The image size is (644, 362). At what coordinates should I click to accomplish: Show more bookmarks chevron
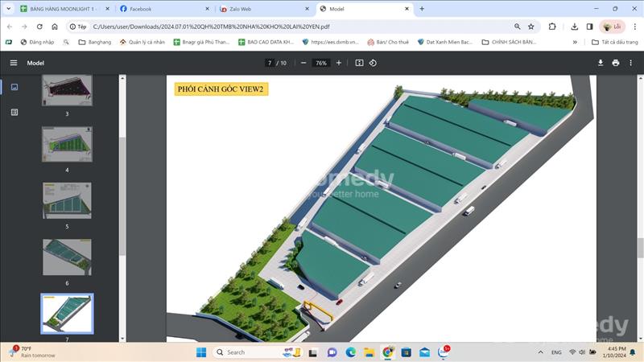pyautogui.click(x=575, y=42)
